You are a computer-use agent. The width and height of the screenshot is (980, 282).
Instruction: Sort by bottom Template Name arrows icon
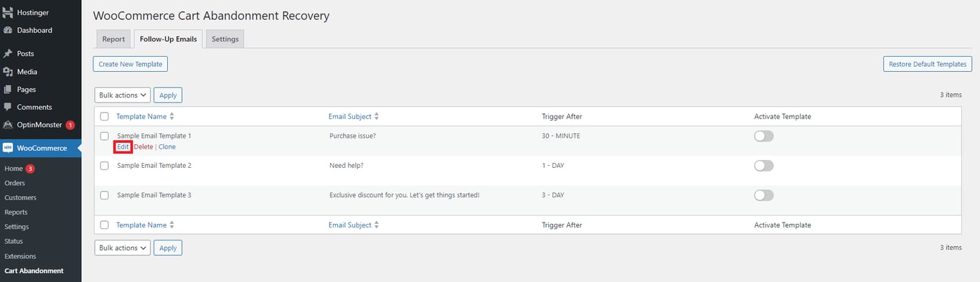(171, 225)
